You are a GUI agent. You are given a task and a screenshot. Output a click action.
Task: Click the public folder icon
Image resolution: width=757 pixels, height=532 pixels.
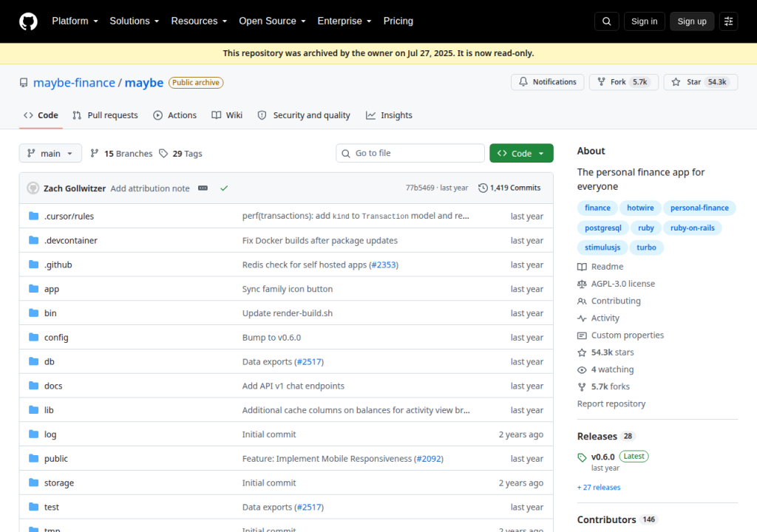pos(33,458)
